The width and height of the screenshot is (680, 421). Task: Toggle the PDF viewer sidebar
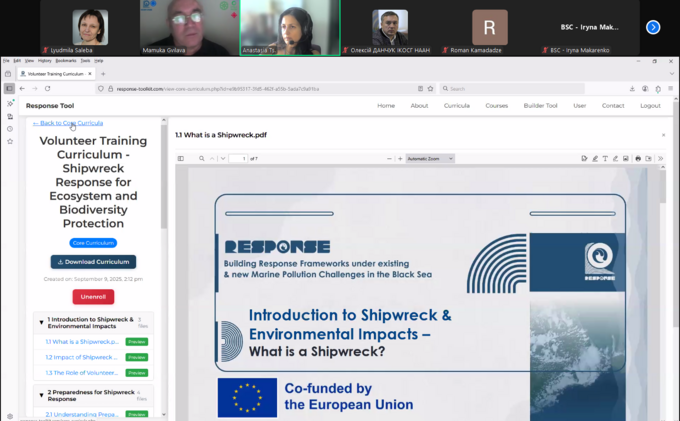point(181,159)
